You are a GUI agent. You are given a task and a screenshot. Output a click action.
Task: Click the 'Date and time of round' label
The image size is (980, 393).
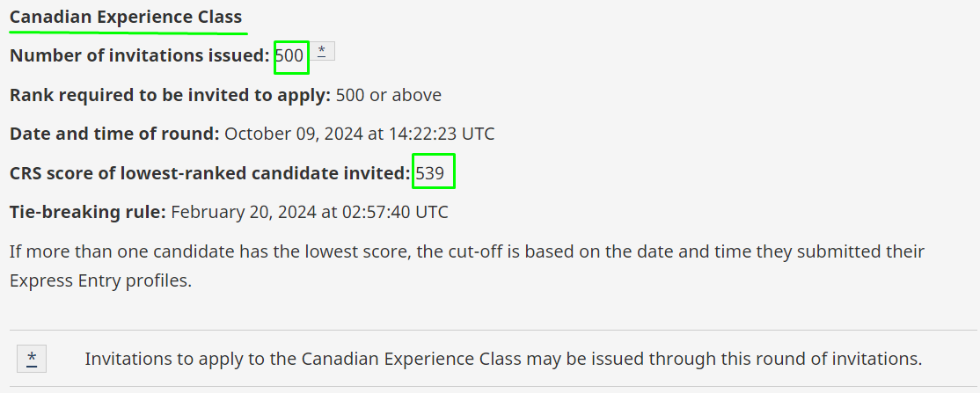(x=114, y=134)
